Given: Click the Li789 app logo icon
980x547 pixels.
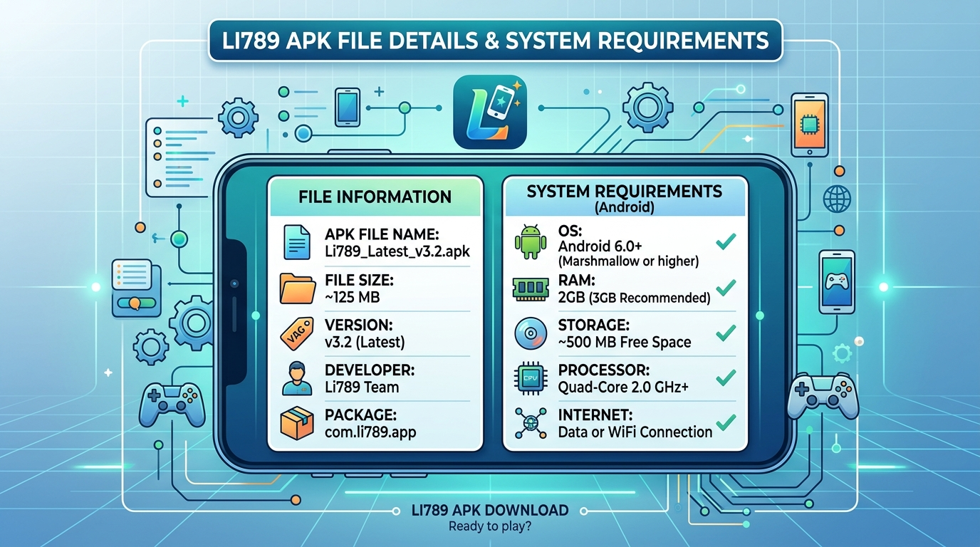Looking at the screenshot, I should pyautogui.click(x=489, y=113).
